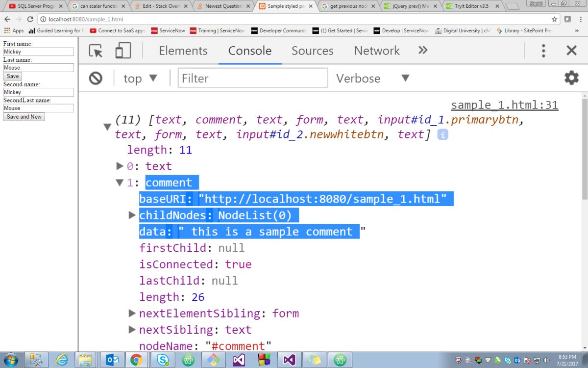Open File Explorer from the taskbar
Image resolution: width=588 pixels, height=368 pixels.
click(x=86, y=360)
